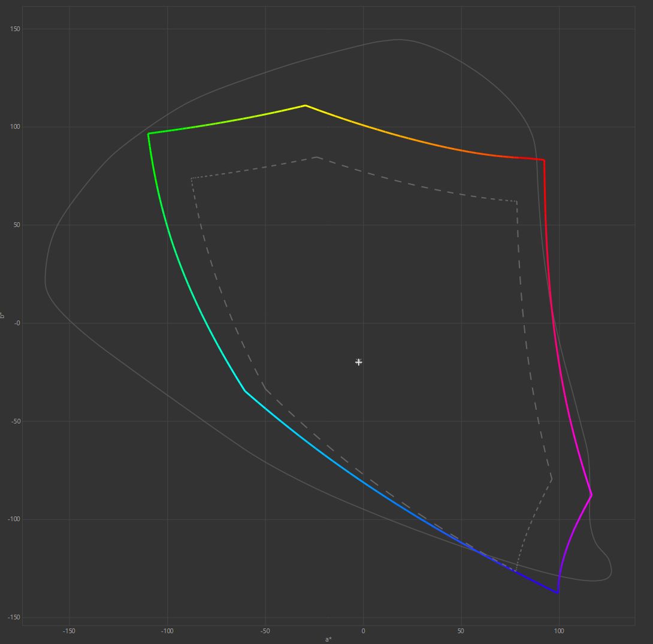Click the a* horizontal axis label
653x644 pixels.
coord(328,639)
